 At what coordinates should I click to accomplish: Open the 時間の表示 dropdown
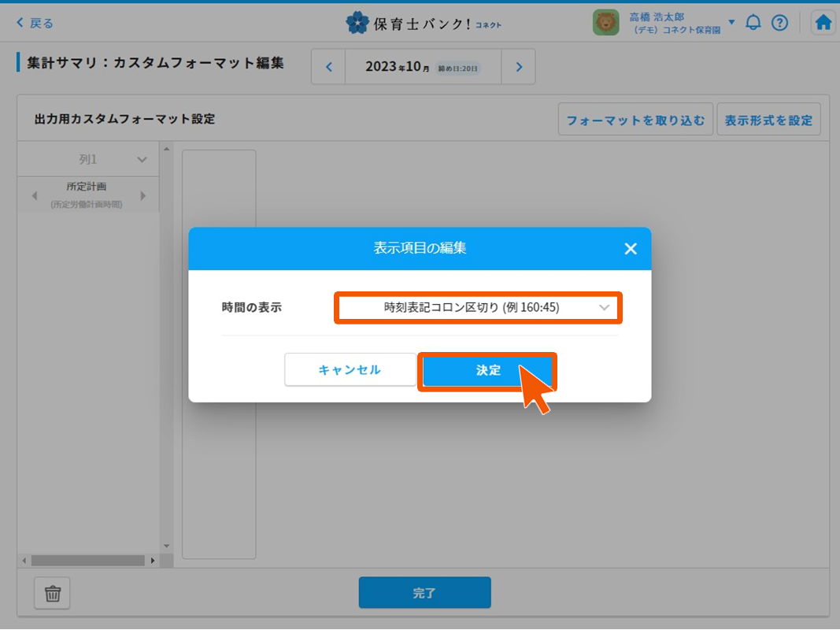tap(478, 307)
